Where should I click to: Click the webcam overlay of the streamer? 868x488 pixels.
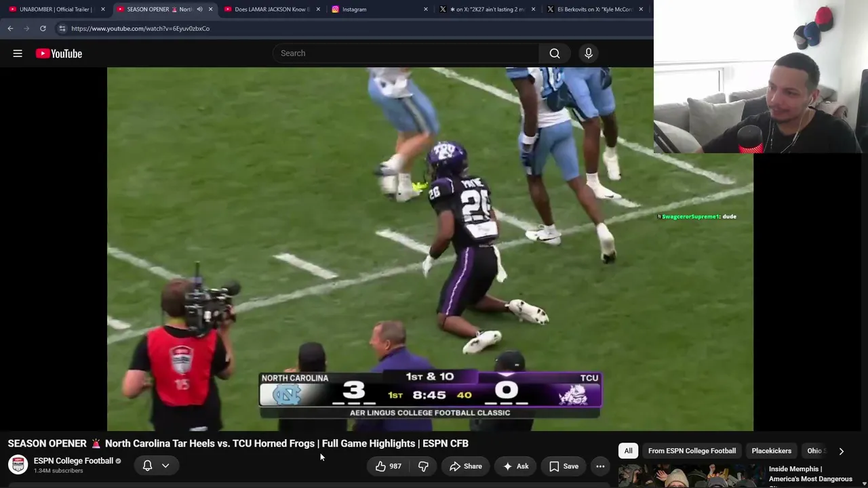click(761, 77)
